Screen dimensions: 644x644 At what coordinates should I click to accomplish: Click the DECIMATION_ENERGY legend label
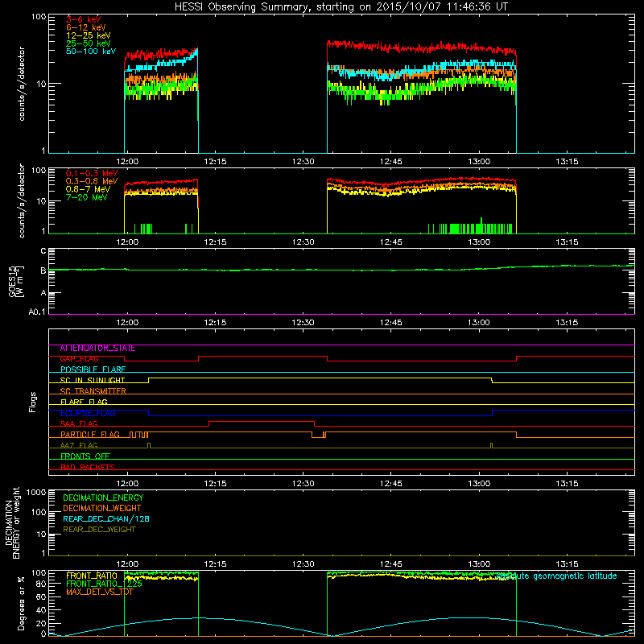pos(103,497)
